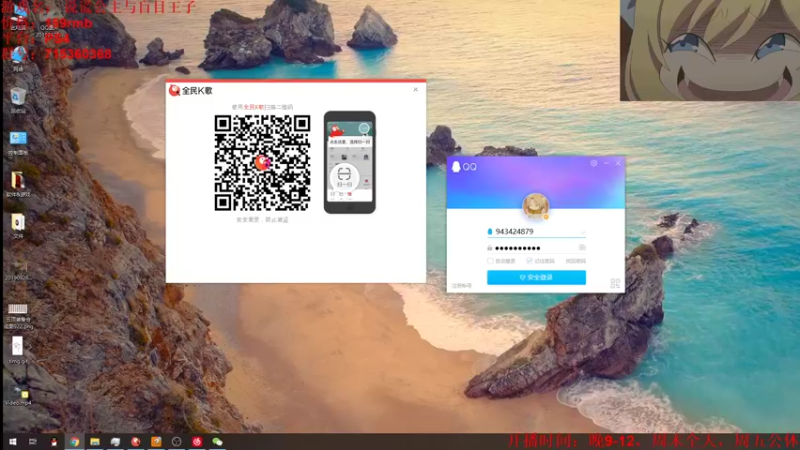Click the status badge on QQ avatar
Viewport: 800px width, 450px height.
(546, 217)
